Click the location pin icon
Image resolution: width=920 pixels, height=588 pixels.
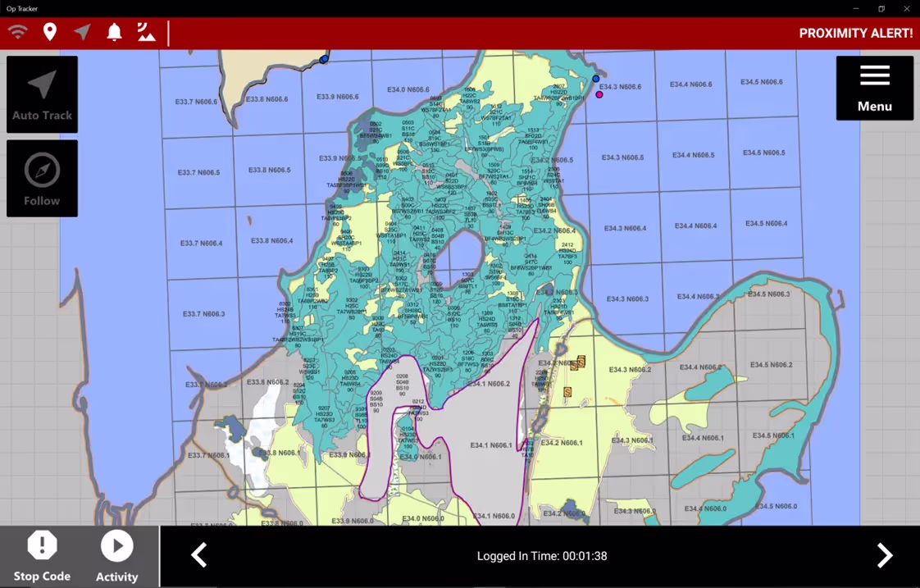click(50, 32)
